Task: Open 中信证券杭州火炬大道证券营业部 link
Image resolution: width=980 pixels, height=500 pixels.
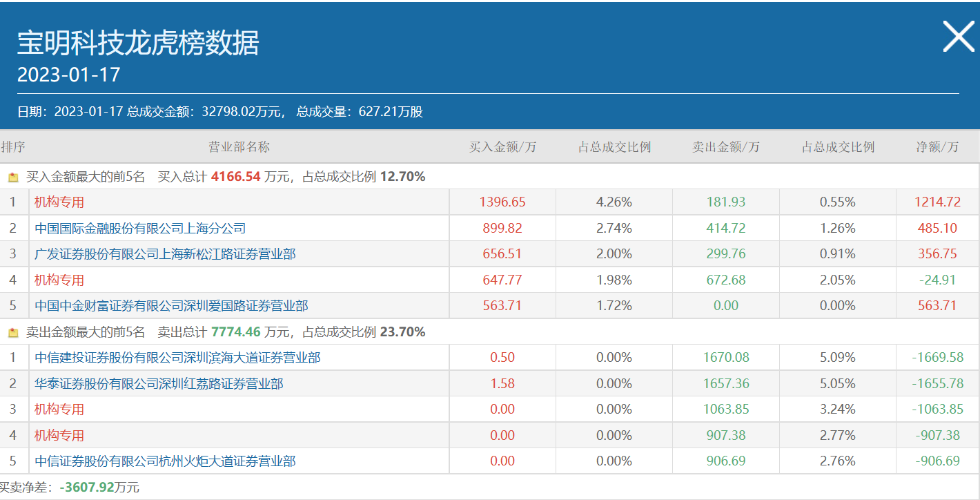Action: pyautogui.click(x=165, y=461)
